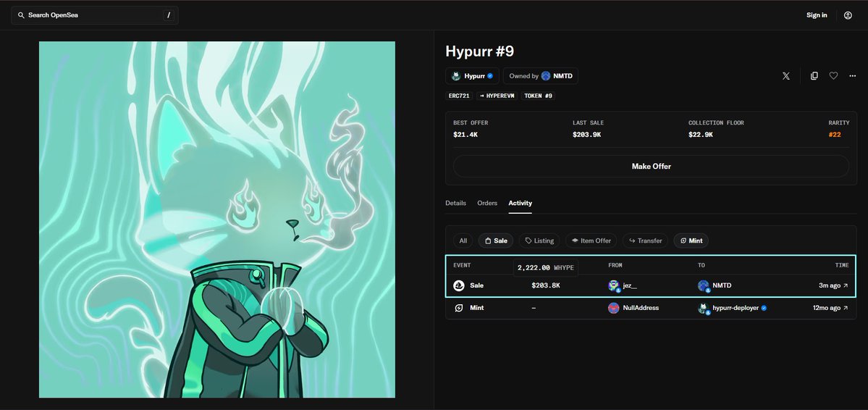
Task: Open the three-dot more options menu
Action: tap(853, 76)
